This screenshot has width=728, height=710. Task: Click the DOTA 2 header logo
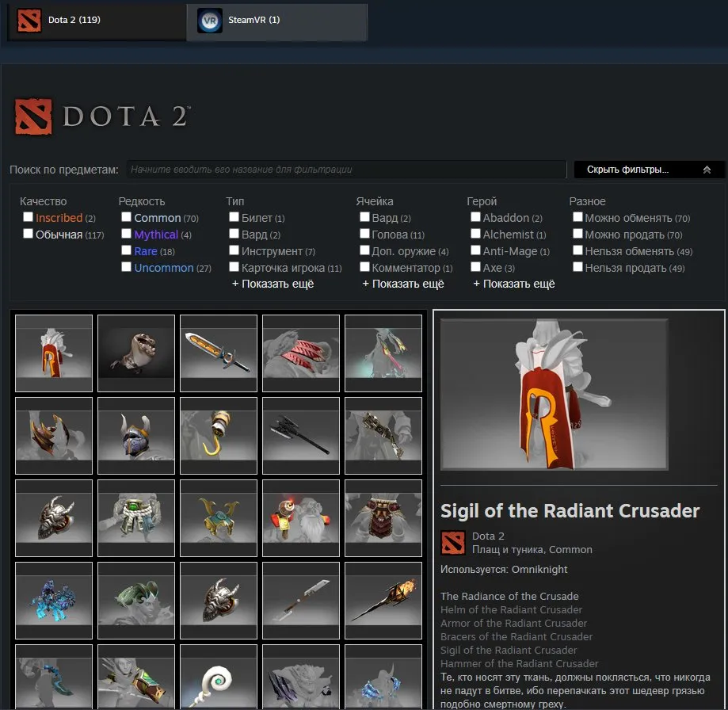click(102, 116)
